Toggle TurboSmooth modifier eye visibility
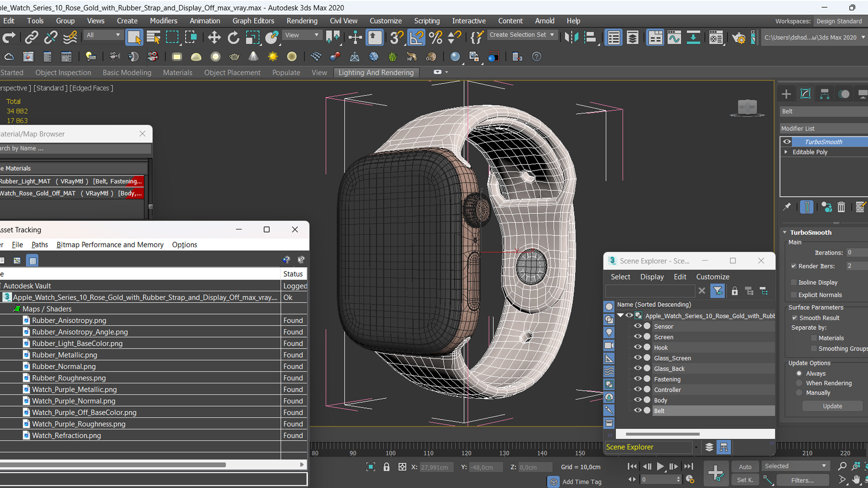The height and width of the screenshot is (488, 868). (x=787, y=142)
